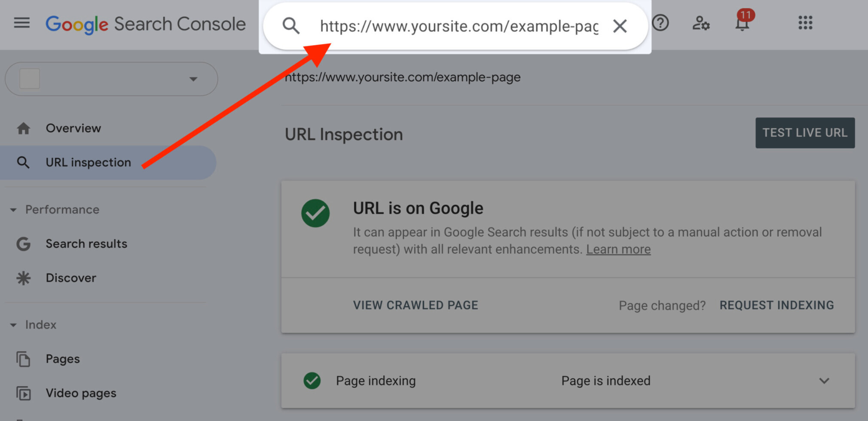
Task: Click the Video pages icon
Action: click(24, 393)
